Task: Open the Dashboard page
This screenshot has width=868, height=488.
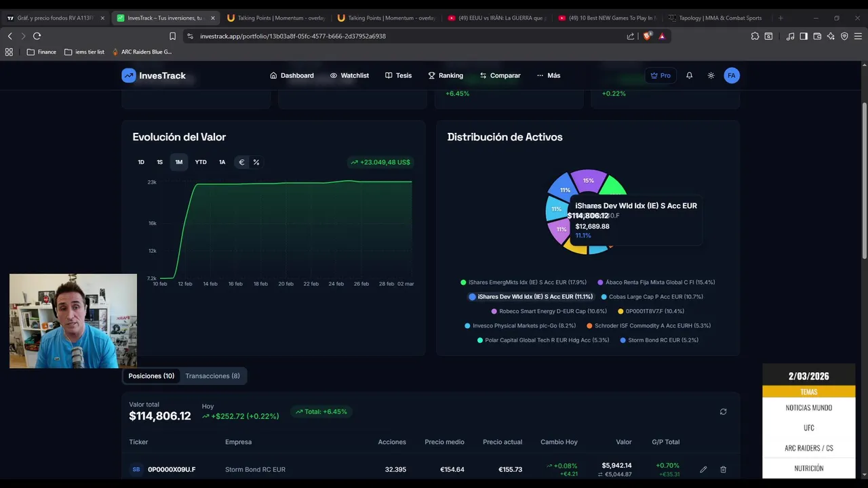Action: click(x=292, y=75)
